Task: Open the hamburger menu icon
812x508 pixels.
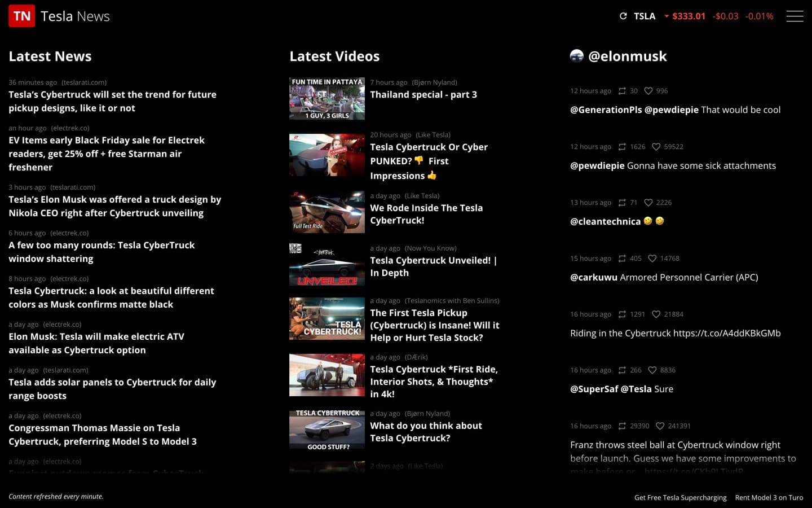Action: (795, 16)
